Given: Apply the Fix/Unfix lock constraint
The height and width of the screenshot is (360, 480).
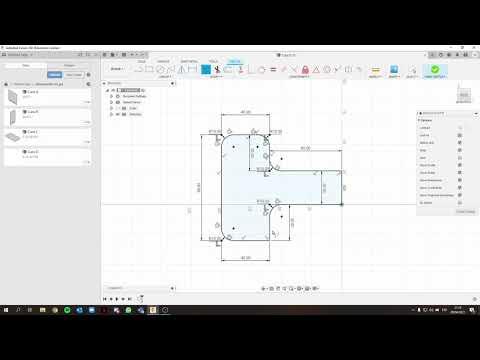Looking at the screenshot, I should (x=305, y=69).
